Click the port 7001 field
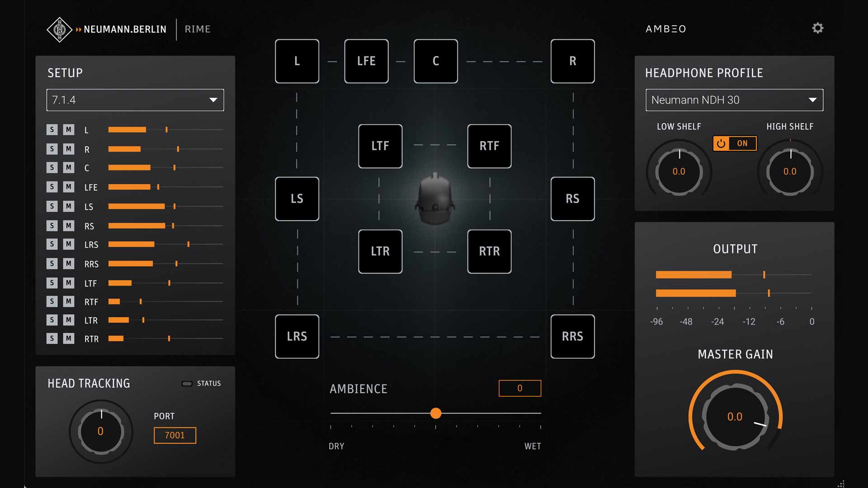868x488 pixels. 175,435
